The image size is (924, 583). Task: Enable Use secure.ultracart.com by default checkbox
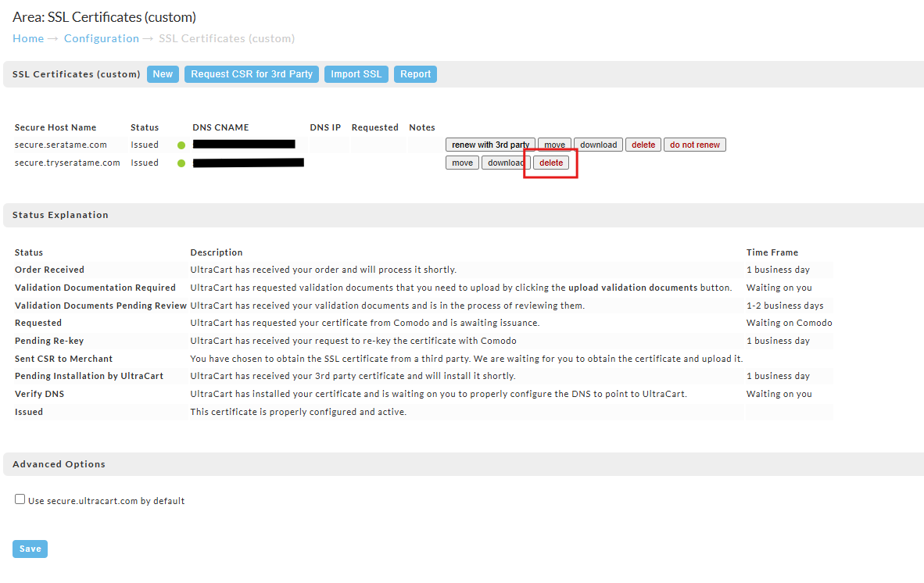pos(20,499)
